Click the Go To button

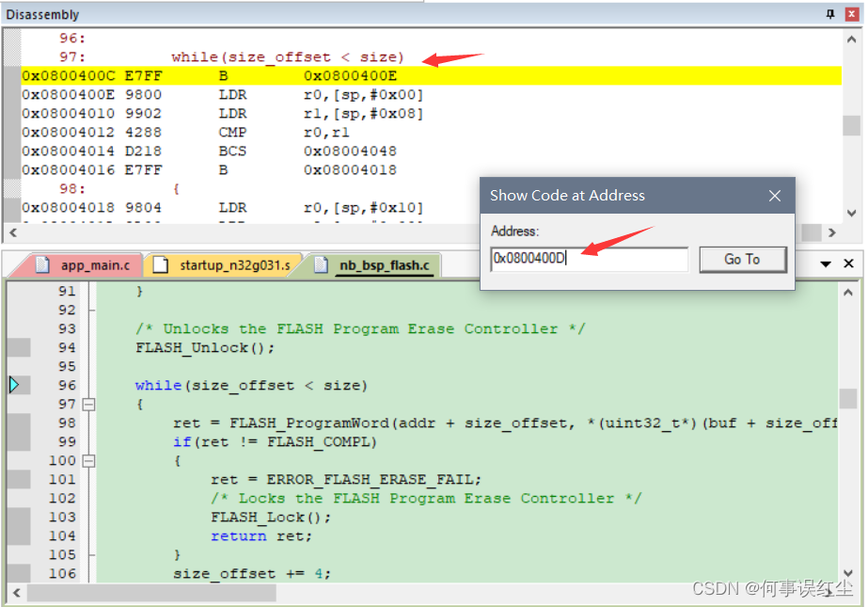[742, 259]
